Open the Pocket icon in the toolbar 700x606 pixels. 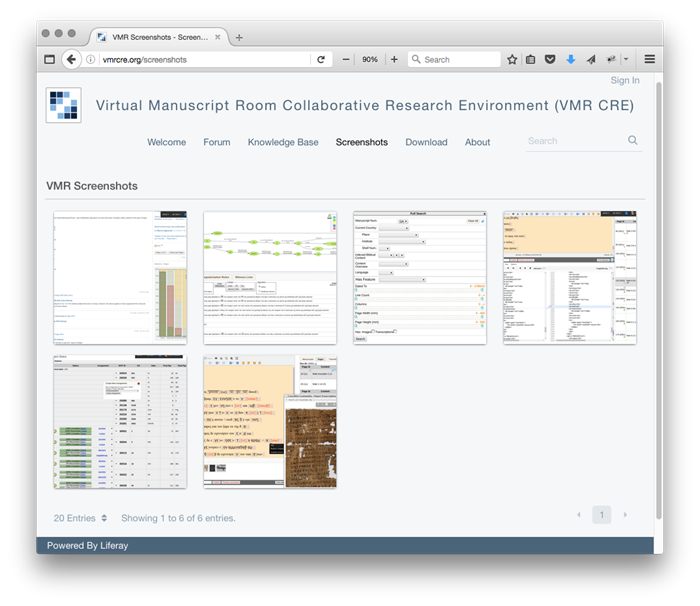tap(550, 60)
